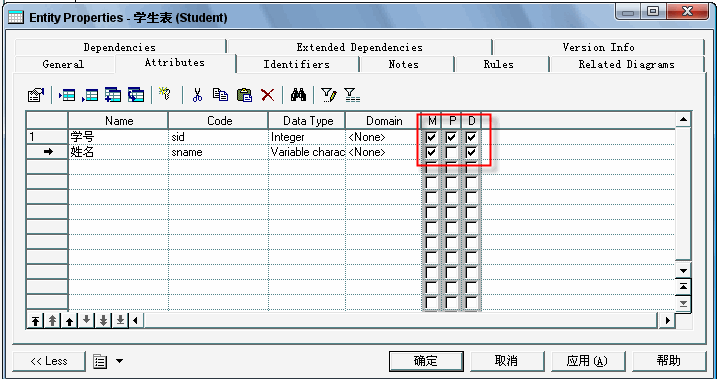Click the move row down one page icon
717x379 pixels.
[103, 321]
